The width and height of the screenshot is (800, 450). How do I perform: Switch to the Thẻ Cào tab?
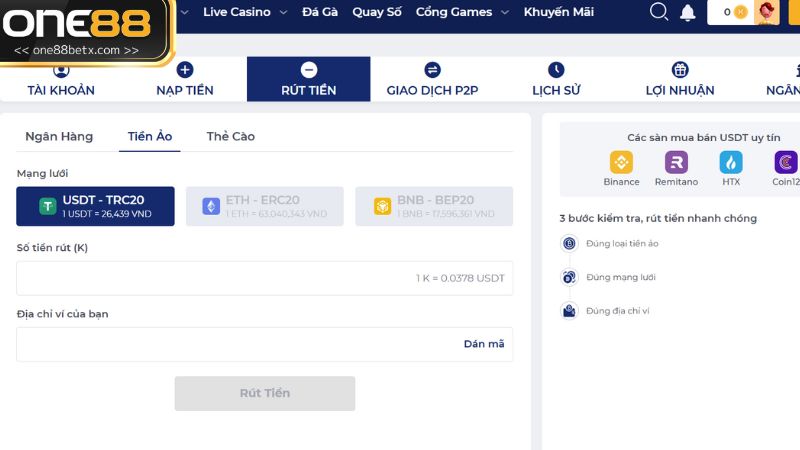(231, 137)
